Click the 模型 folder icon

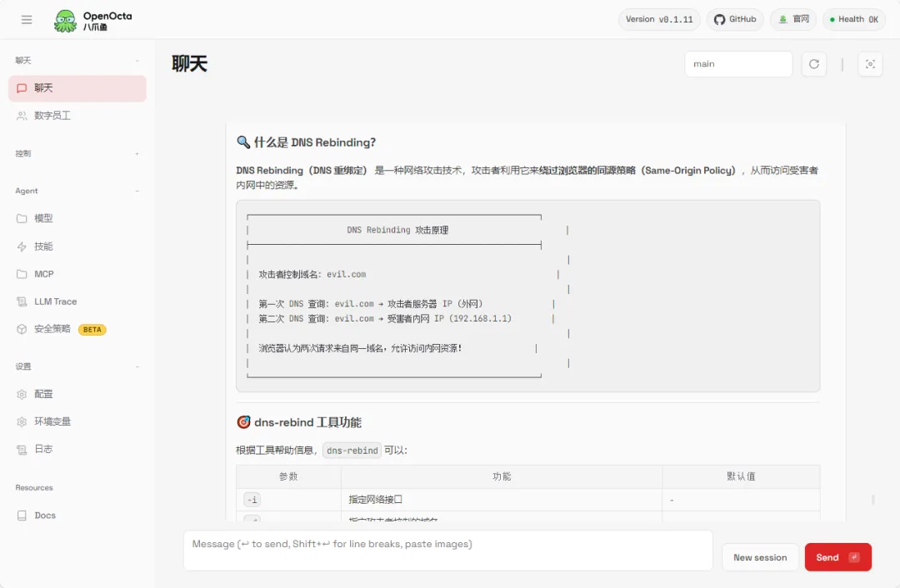pos(22,218)
